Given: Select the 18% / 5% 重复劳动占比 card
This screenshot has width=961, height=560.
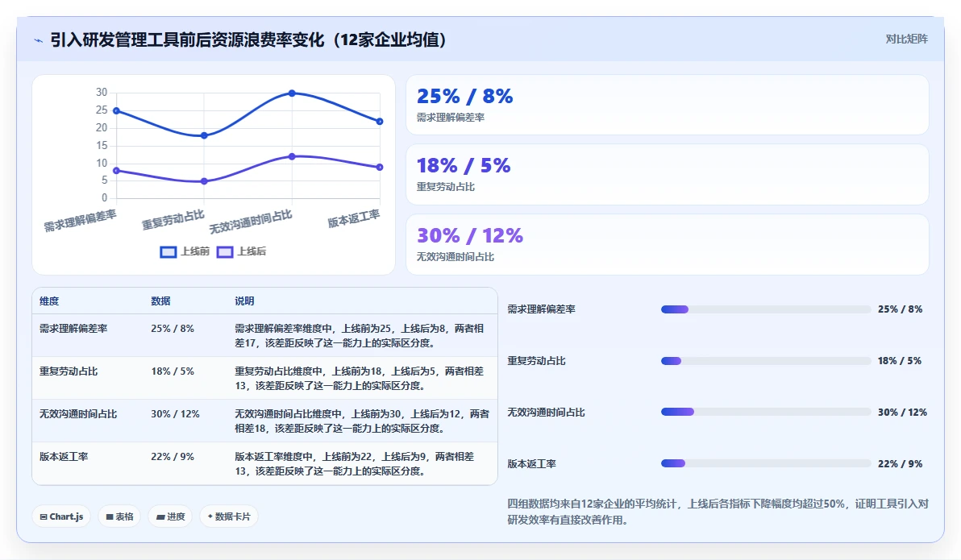Looking at the screenshot, I should [x=668, y=175].
